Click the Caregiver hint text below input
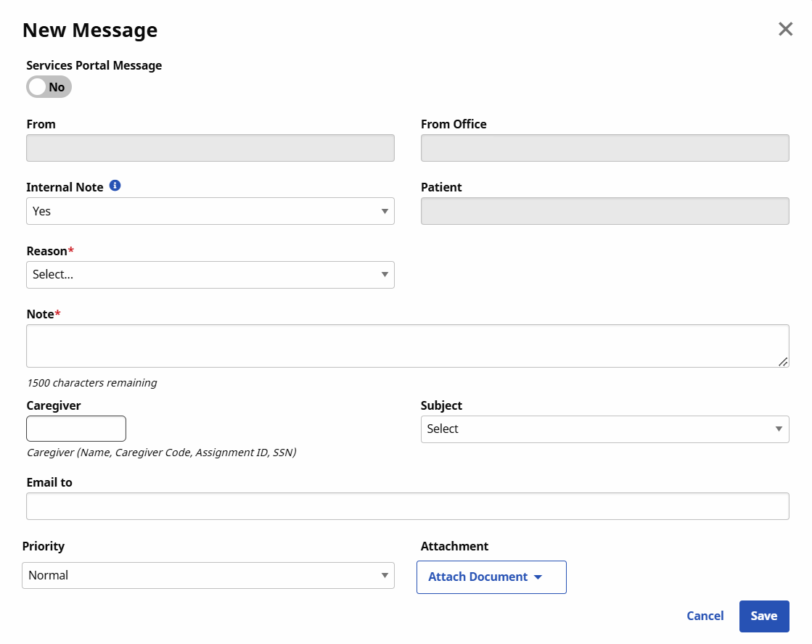Screen dimensions: 812x644 click(x=161, y=453)
